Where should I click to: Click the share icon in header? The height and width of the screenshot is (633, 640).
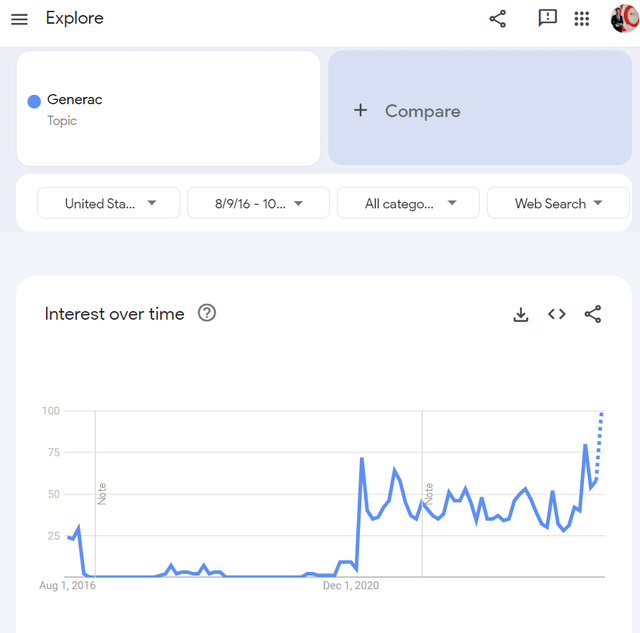pos(497,19)
